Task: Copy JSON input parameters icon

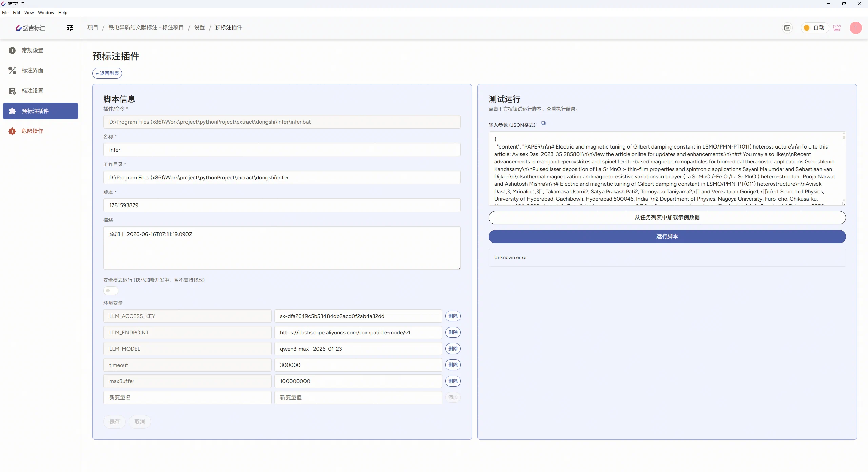Action: 544,123
